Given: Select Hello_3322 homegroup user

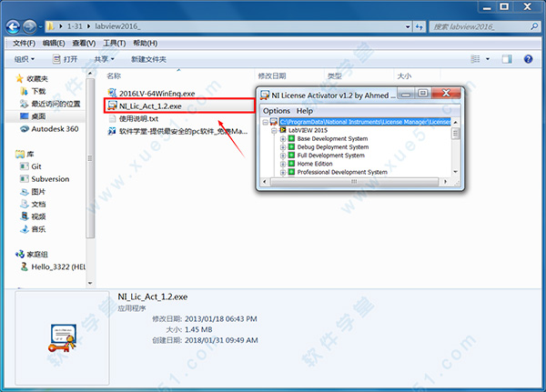Looking at the screenshot, I should (x=53, y=266).
